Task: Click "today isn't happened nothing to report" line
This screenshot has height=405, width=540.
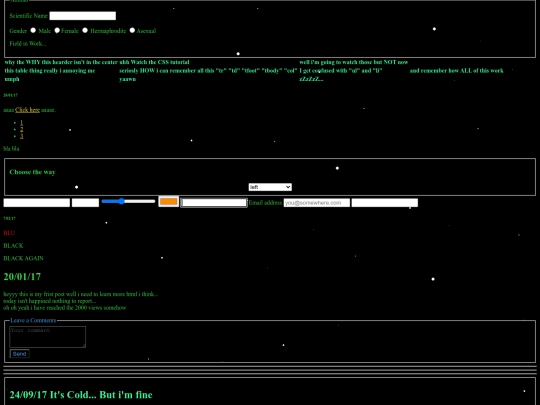Action: [x=50, y=301]
